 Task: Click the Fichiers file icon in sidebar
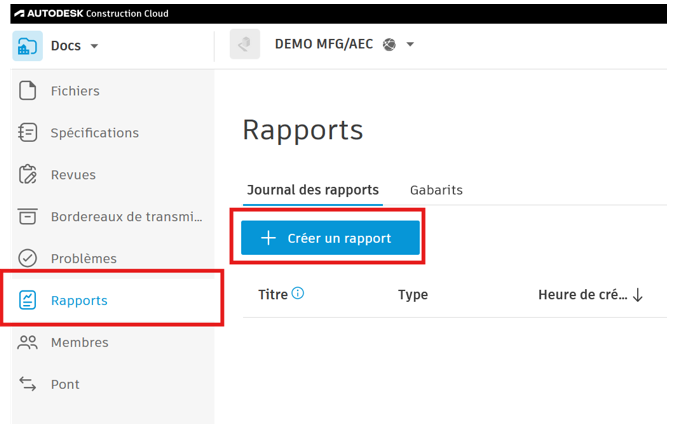click(28, 91)
